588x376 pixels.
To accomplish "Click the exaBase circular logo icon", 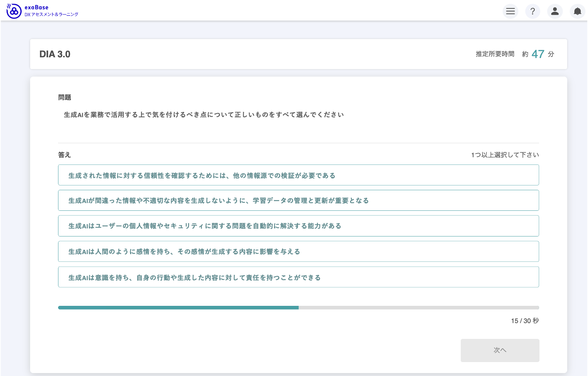I will coord(14,11).
